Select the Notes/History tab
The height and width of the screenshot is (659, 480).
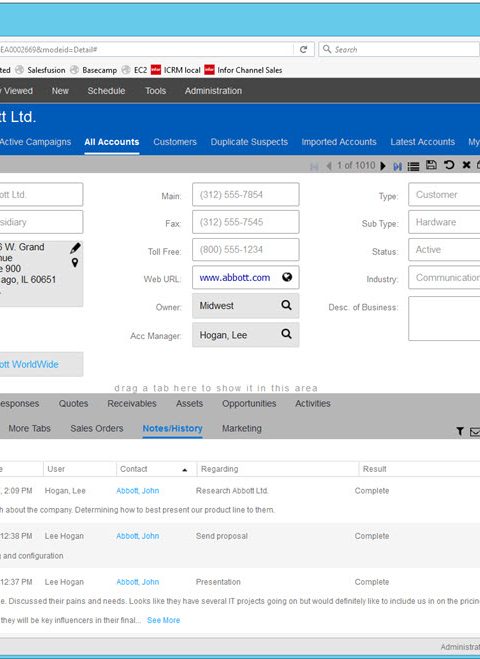point(172,428)
